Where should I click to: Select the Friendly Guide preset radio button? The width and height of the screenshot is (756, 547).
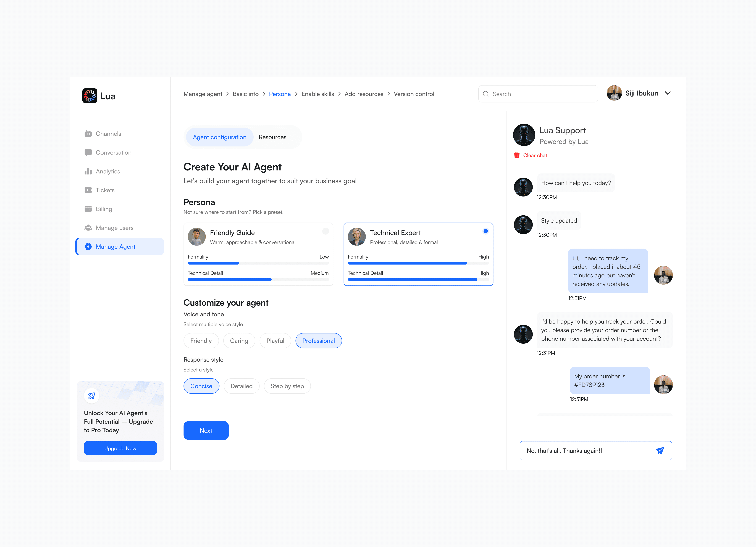pos(325,231)
